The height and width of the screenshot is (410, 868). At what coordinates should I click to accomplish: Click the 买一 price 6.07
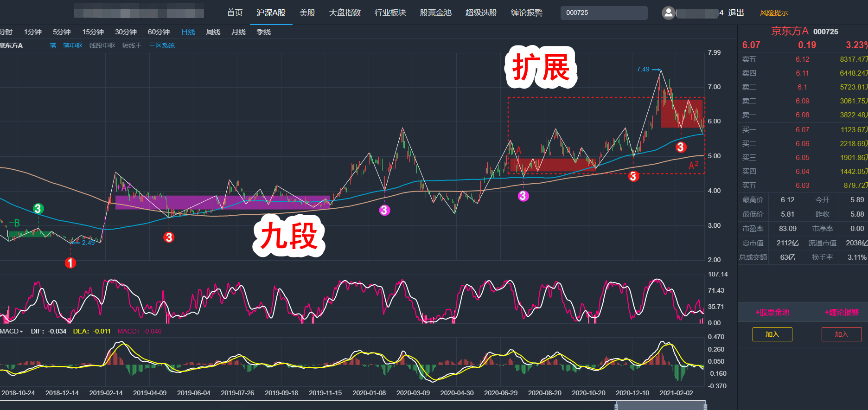coord(802,130)
